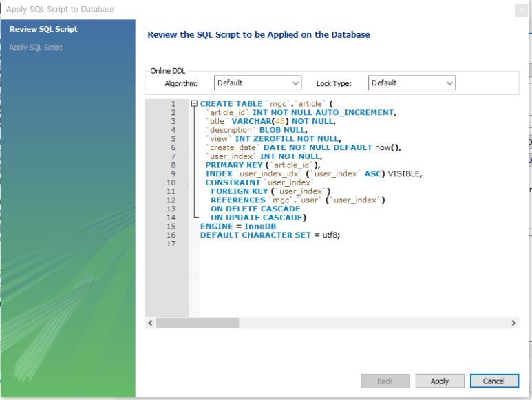Viewport: 532px width, 400px height.
Task: Click the PRIMARY KEY line
Action: [x=263, y=165]
